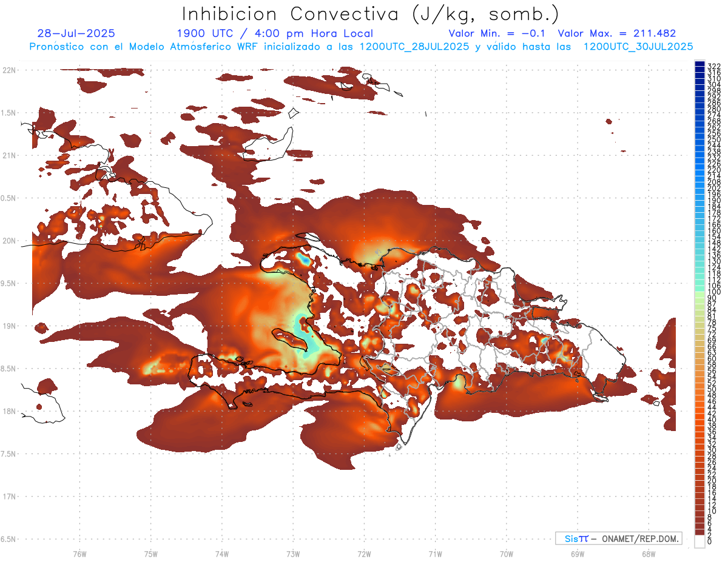Click the '76W' longitude label

79,554
